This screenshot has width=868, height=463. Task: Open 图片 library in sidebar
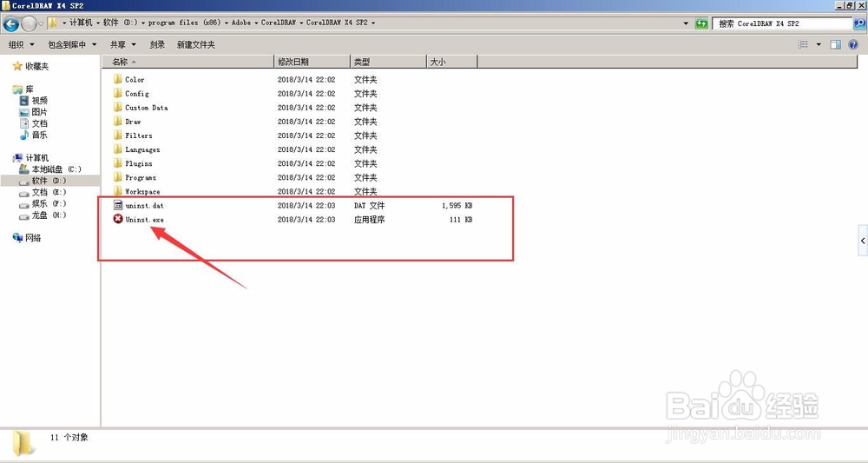34,112
